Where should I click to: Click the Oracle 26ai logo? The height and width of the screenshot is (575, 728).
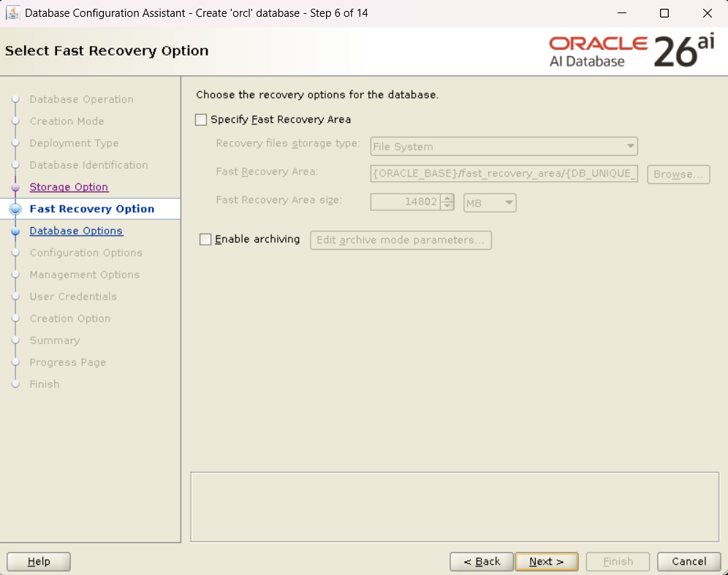pos(632,51)
